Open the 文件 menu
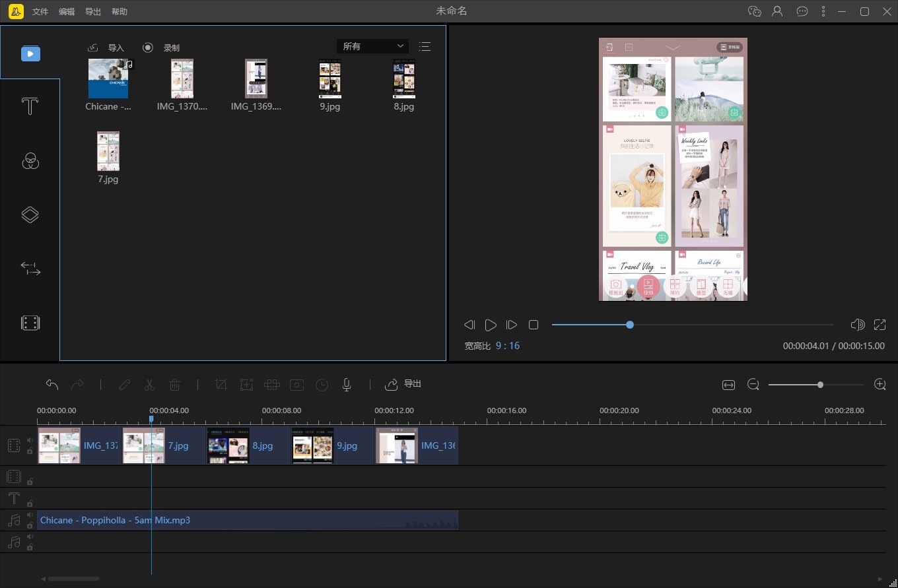 (x=40, y=12)
